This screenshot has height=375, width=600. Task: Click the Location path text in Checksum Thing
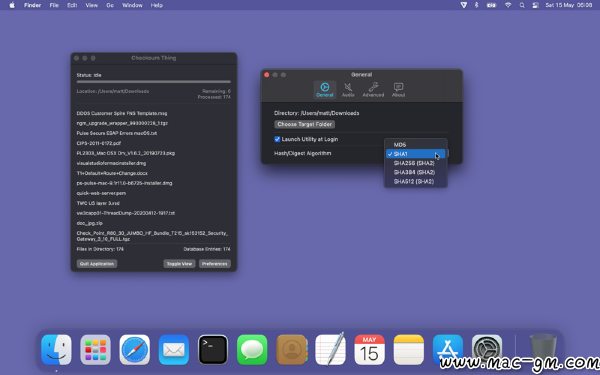tap(112, 91)
